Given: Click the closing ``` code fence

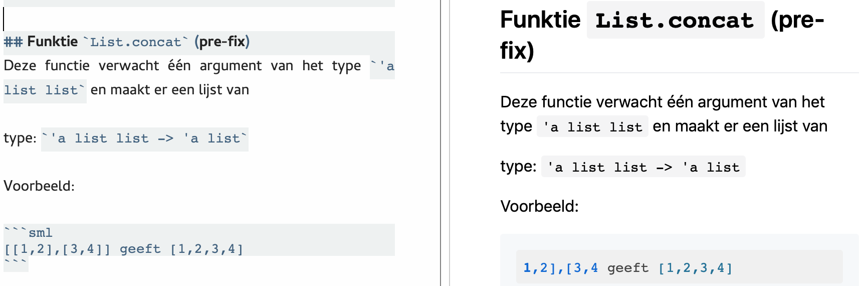Looking at the screenshot, I should 16,263.
